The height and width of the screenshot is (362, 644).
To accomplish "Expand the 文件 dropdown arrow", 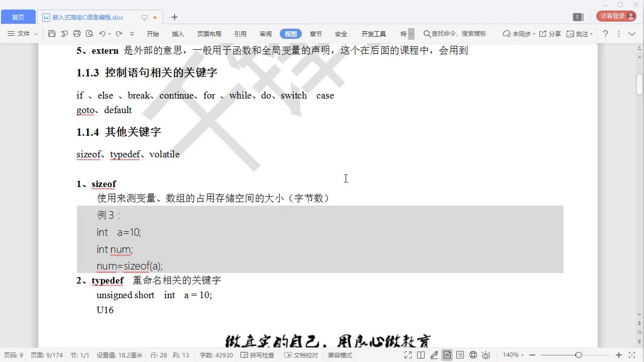I will tap(36, 34).
